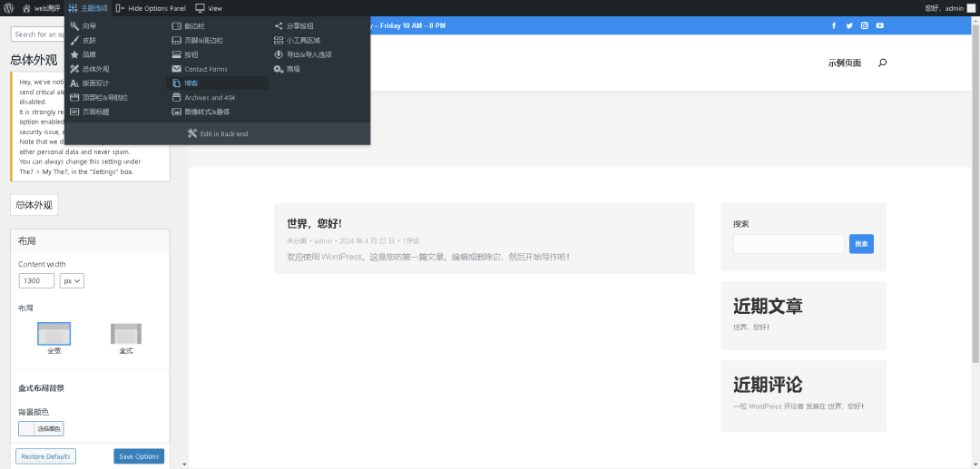The width and height of the screenshot is (980, 469).
Task: Click the options panel scroll-down arrow
Action: click(x=184, y=464)
